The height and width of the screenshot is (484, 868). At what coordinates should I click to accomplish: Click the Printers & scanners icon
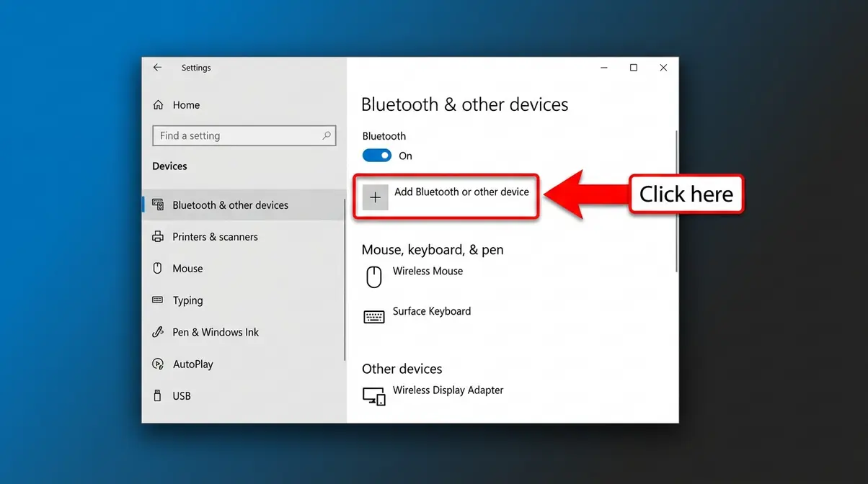click(x=158, y=237)
